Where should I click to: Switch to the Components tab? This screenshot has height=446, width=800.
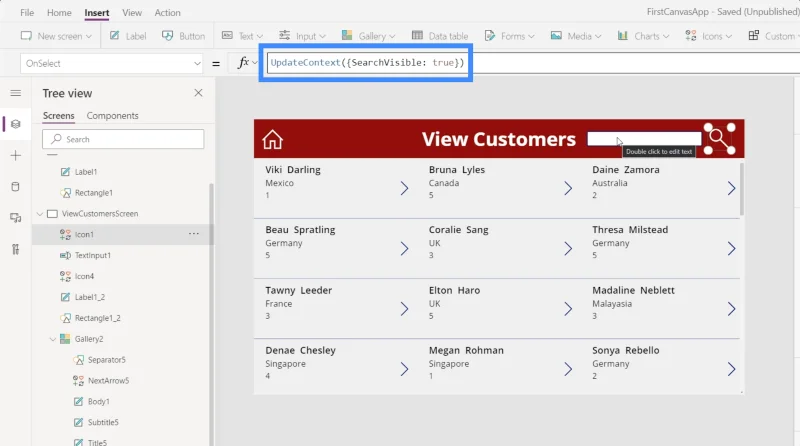[112, 116]
